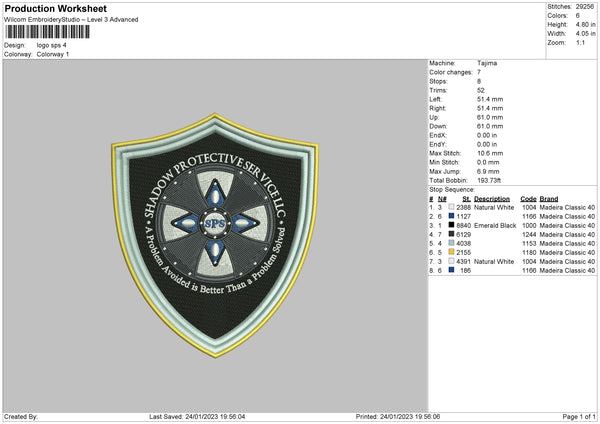Screen dimensions: 600x424
Task: Click the 'St.' column header
Action: coord(466,199)
